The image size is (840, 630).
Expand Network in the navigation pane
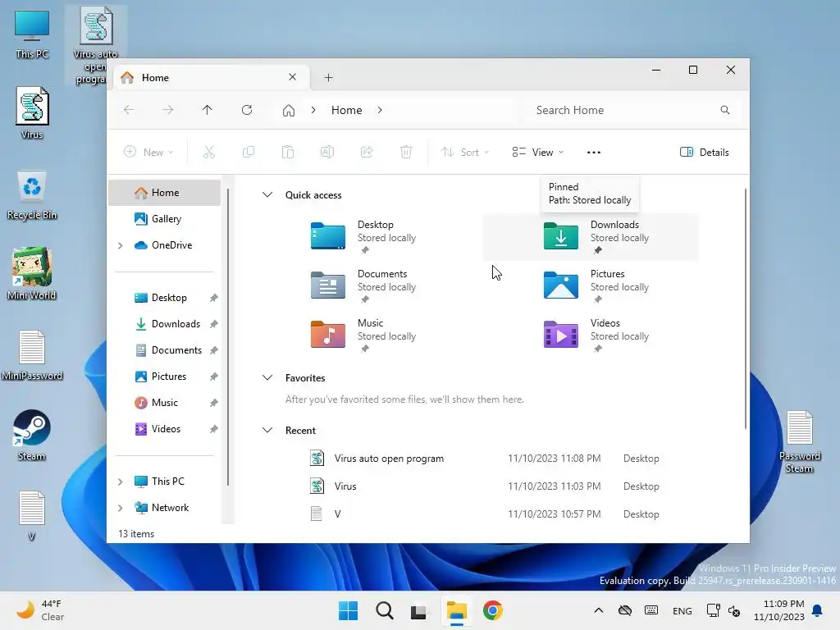click(121, 508)
